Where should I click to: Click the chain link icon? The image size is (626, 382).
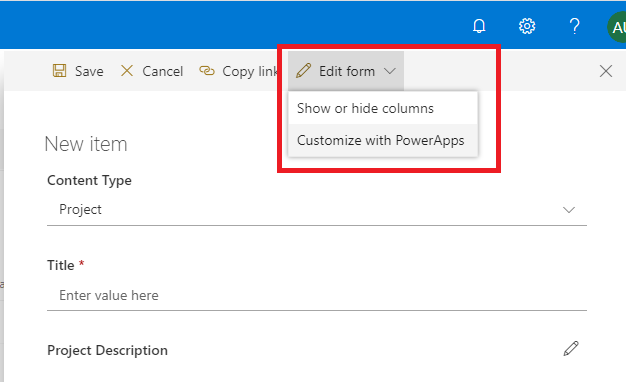(x=207, y=71)
